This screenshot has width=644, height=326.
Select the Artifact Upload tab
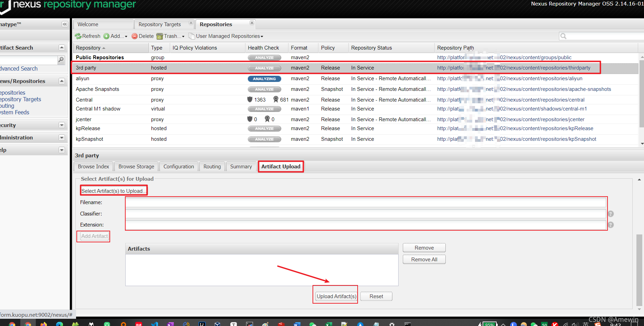pyautogui.click(x=281, y=167)
